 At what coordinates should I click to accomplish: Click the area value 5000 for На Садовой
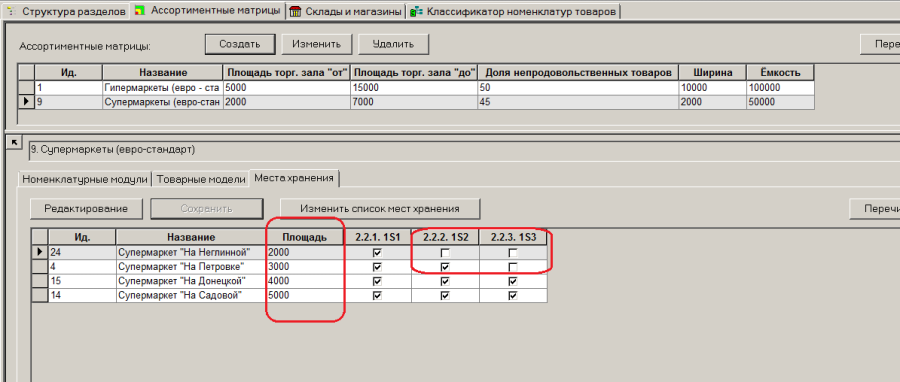point(304,295)
